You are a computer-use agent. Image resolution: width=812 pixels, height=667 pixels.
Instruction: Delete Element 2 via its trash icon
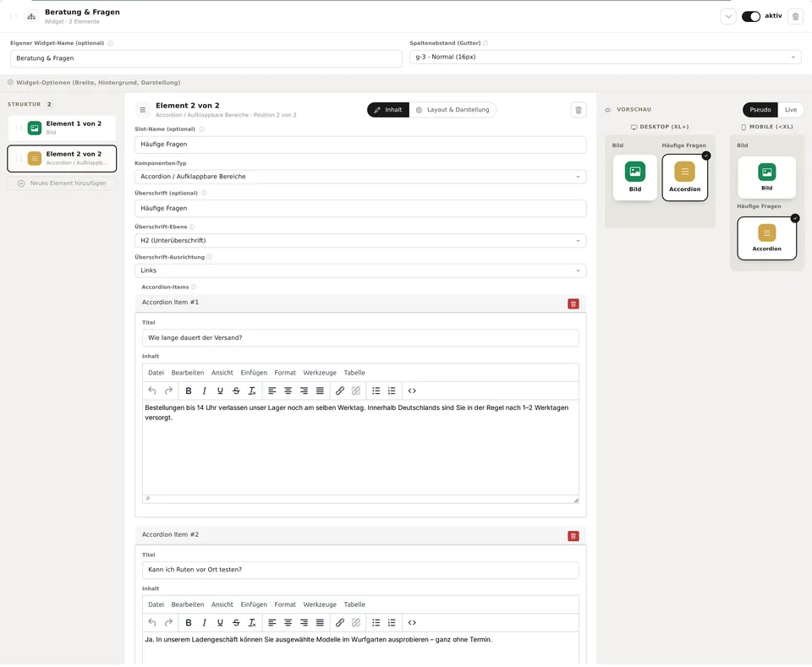[579, 110]
